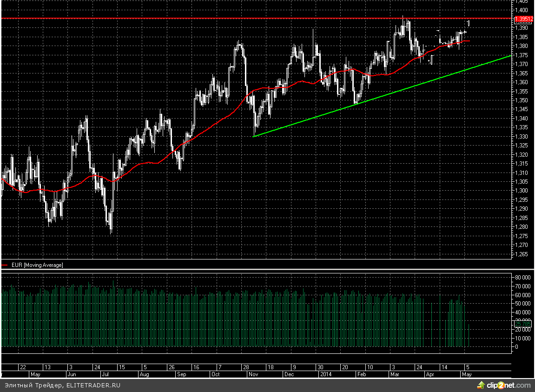Select the Dec month label on timeline
Screen dimensions: 535x392
point(289,374)
